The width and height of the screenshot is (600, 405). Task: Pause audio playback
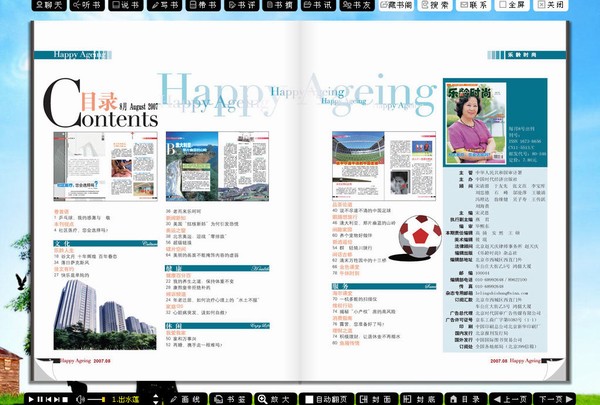click(x=40, y=399)
